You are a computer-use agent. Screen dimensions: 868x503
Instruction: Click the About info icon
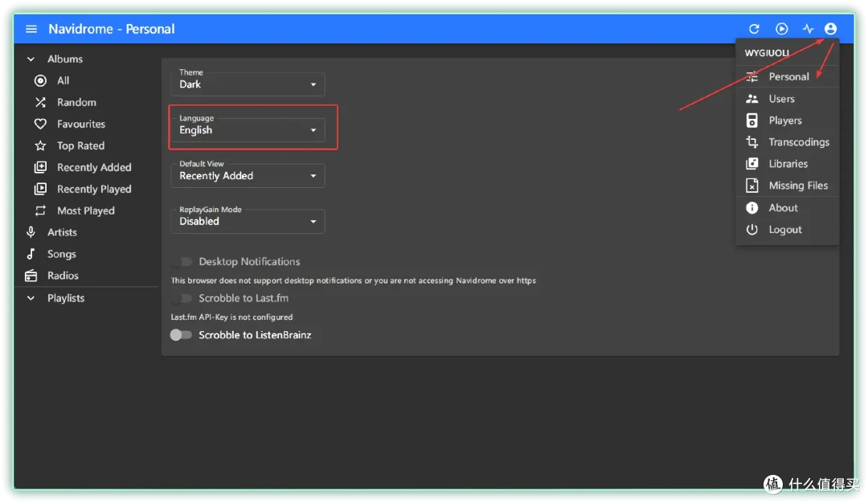pos(751,207)
